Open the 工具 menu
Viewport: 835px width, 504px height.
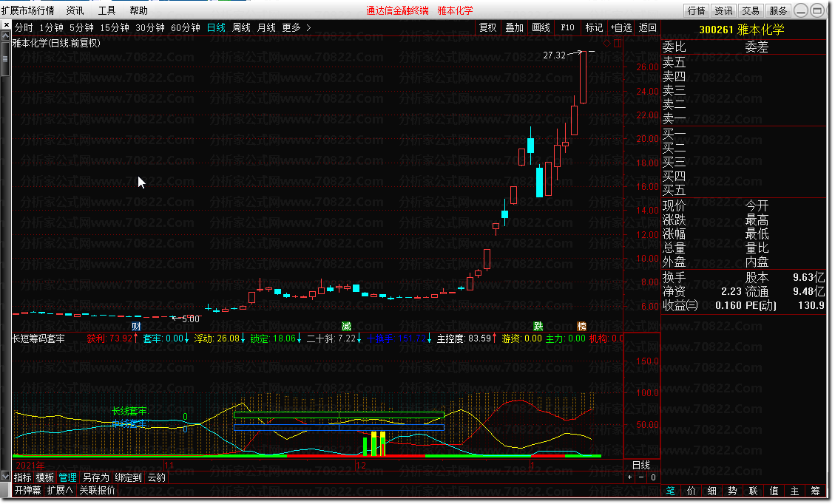click(x=107, y=10)
